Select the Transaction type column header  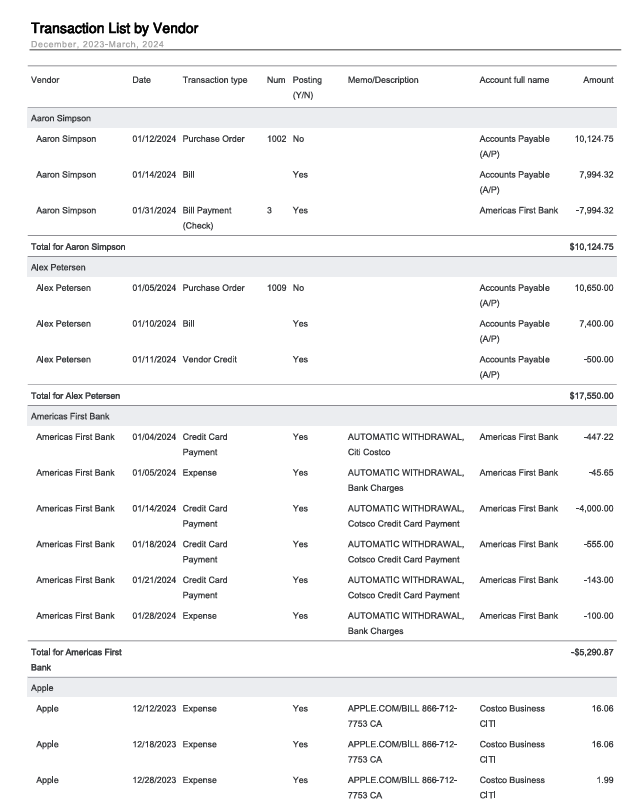click(x=215, y=80)
